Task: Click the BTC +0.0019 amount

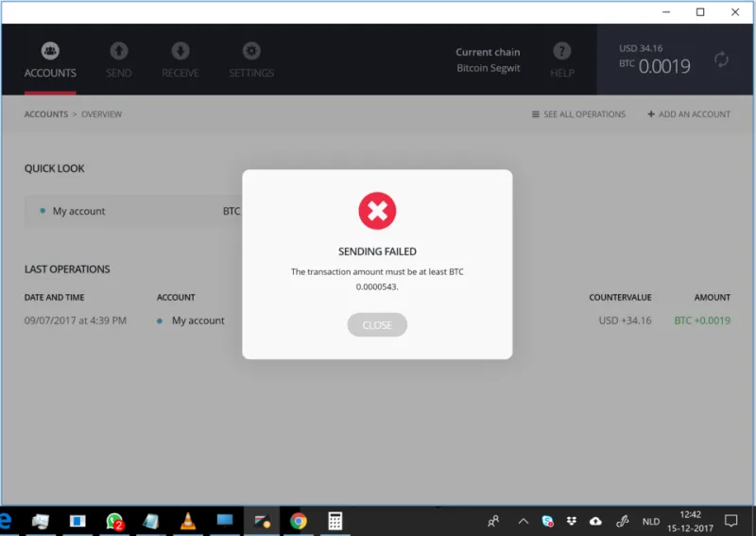Action: click(702, 320)
